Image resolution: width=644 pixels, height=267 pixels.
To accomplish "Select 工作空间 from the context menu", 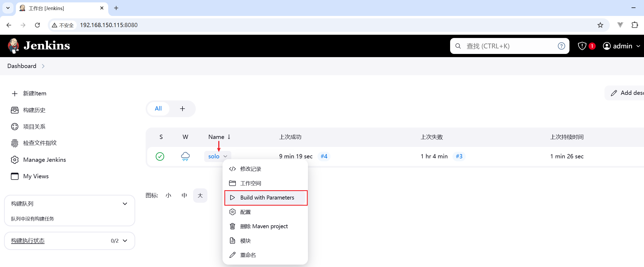I will pyautogui.click(x=265, y=183).
